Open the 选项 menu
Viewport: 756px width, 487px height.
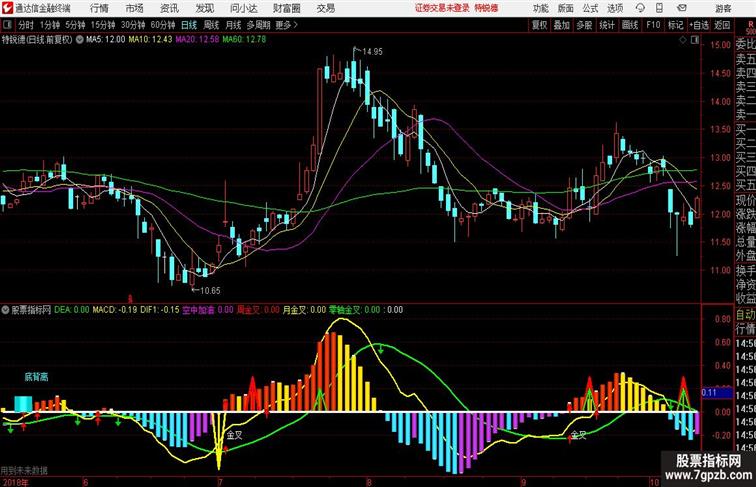click(615, 8)
